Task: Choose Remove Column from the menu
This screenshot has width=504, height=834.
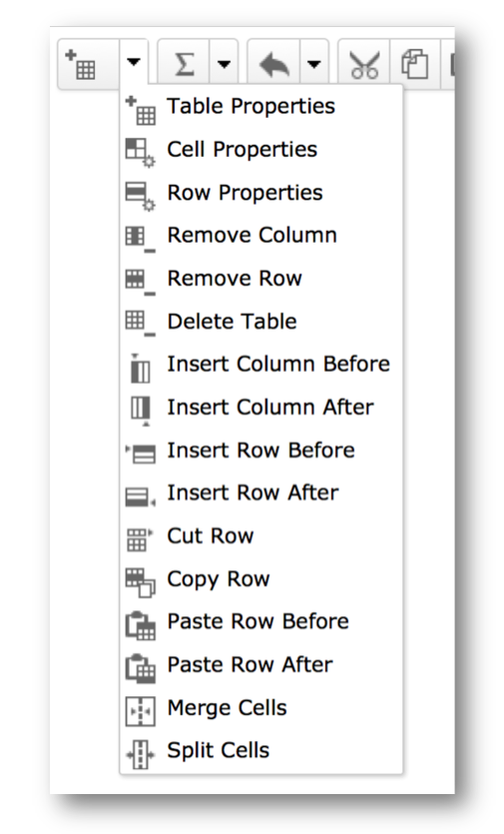Action: click(260, 235)
